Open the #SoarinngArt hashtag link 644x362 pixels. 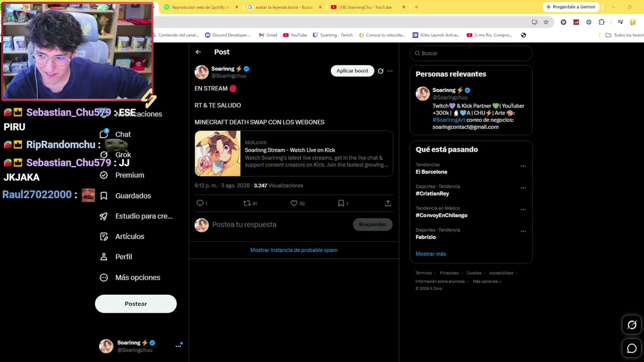click(x=449, y=120)
